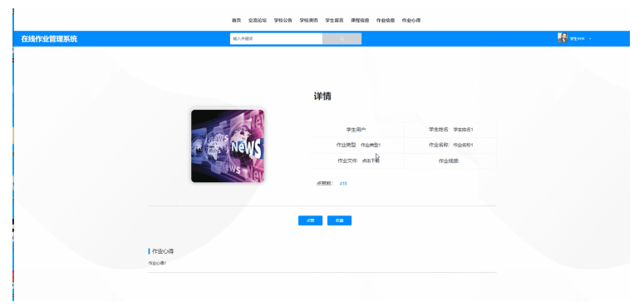
Task: Open the user avatar picture
Action: coord(563,37)
